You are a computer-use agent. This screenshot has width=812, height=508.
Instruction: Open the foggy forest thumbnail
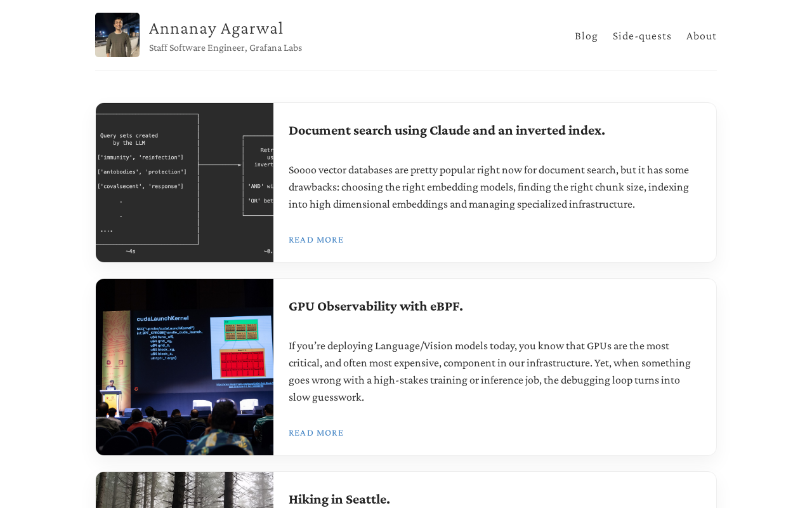pos(185,490)
